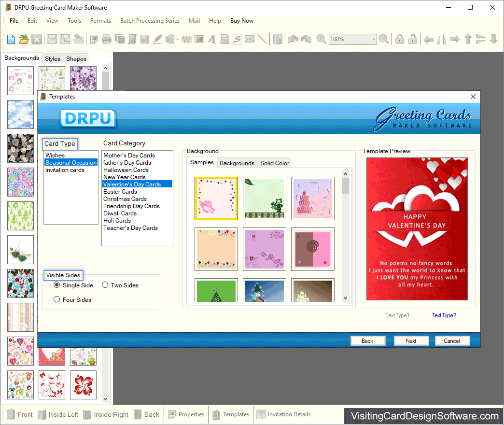Pick the blue clouds background thumbnail
This screenshot has height=425, width=504.
[21, 114]
